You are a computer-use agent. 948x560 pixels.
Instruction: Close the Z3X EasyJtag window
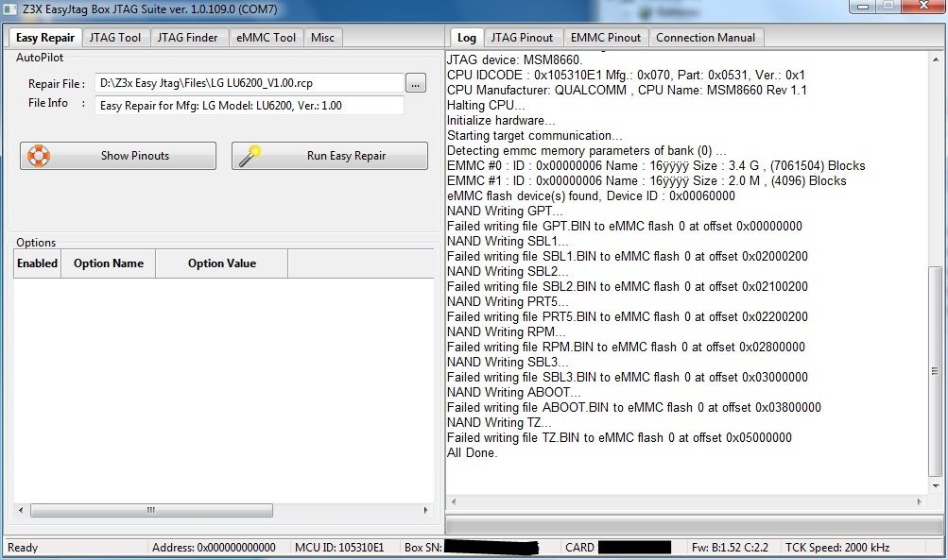coord(923,6)
